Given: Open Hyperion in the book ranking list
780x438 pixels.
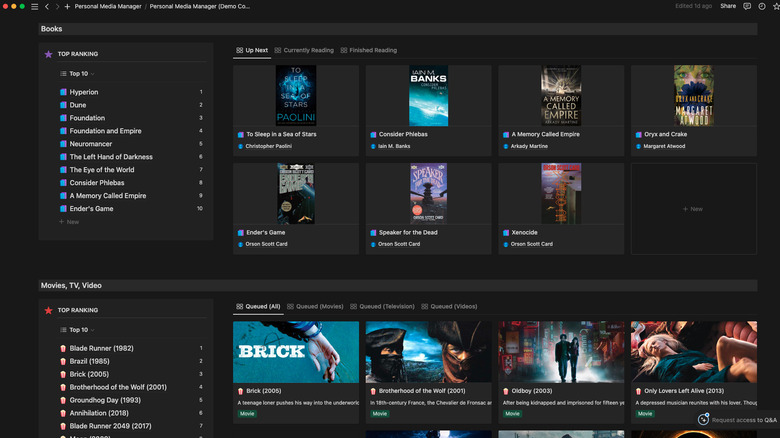Looking at the screenshot, I should pyautogui.click(x=84, y=92).
